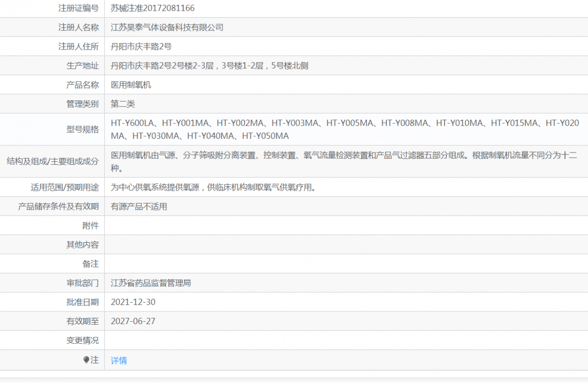
Task: Select model HT-Y008MA
Action: 405,123
